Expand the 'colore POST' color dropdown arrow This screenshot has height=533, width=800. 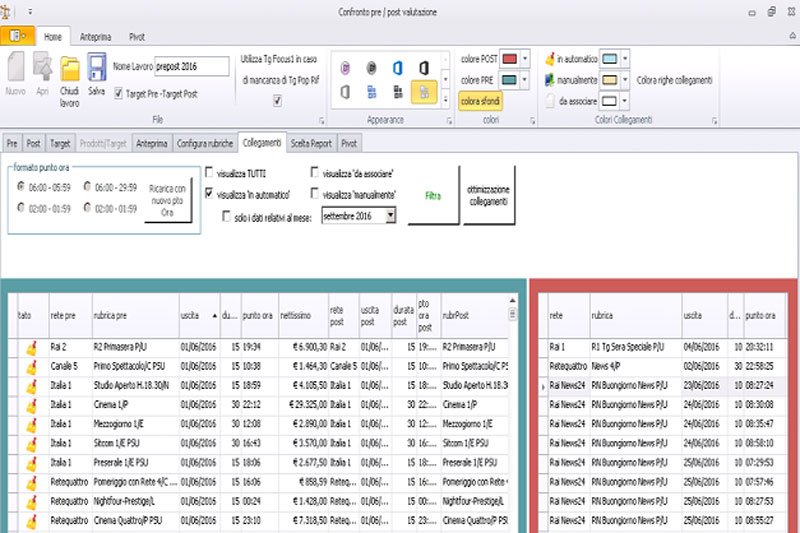pos(526,58)
